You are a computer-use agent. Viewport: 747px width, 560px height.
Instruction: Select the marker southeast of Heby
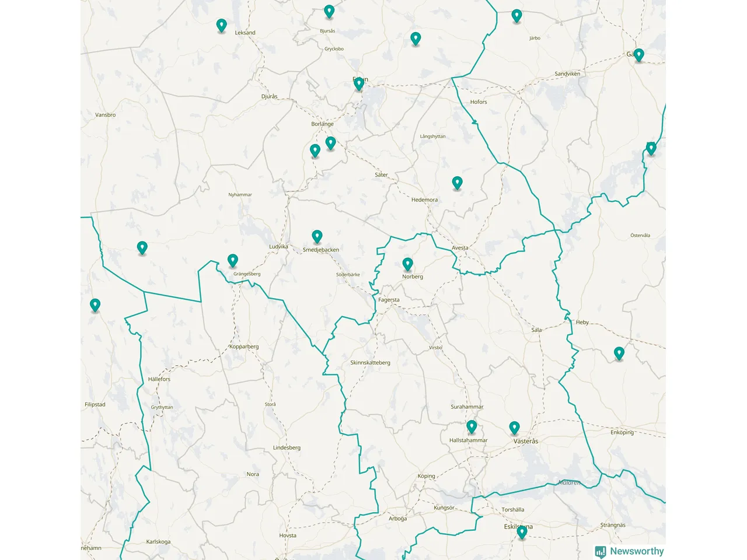pos(619,353)
